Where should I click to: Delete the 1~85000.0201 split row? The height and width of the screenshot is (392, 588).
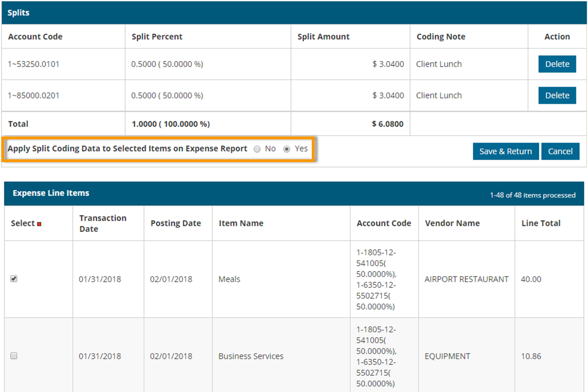pos(557,95)
